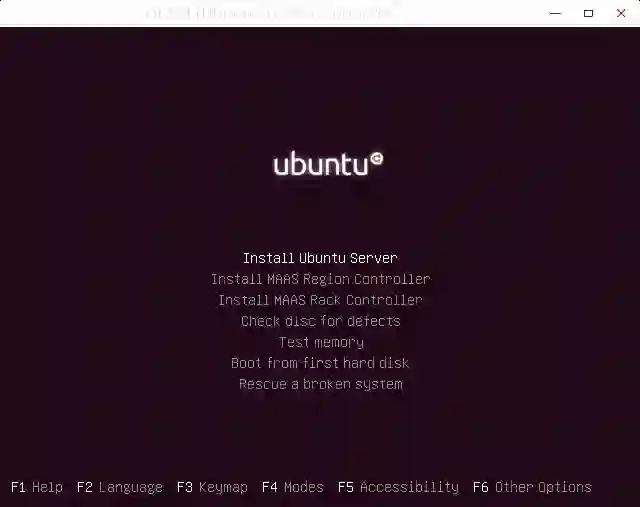The height and width of the screenshot is (507, 640).
Task: Choose Boot from first hard disk
Action: pyautogui.click(x=320, y=363)
